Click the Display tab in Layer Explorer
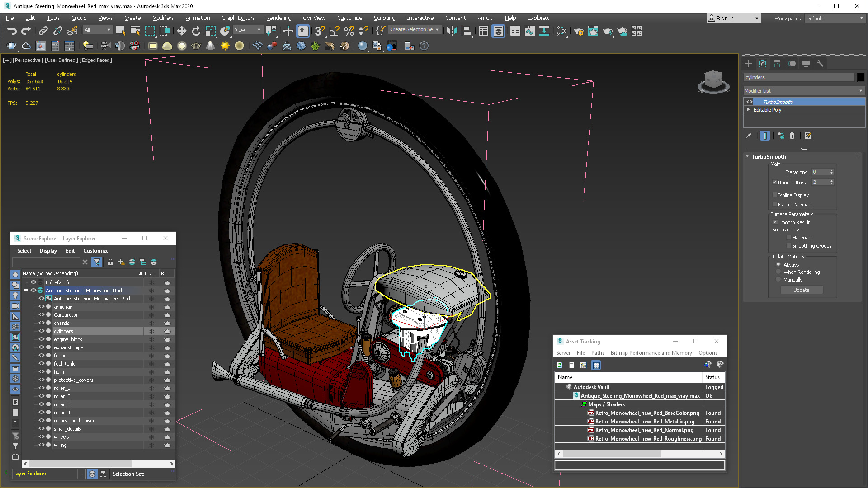This screenshot has height=488, width=868. [x=47, y=250]
